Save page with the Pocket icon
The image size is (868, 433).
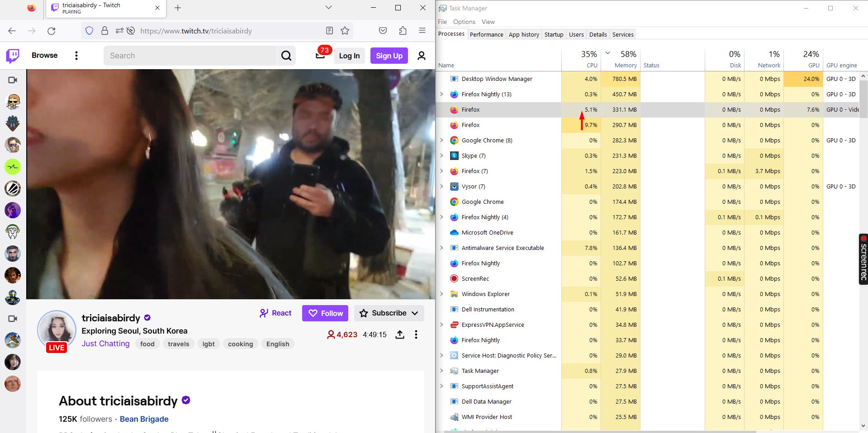tap(383, 30)
